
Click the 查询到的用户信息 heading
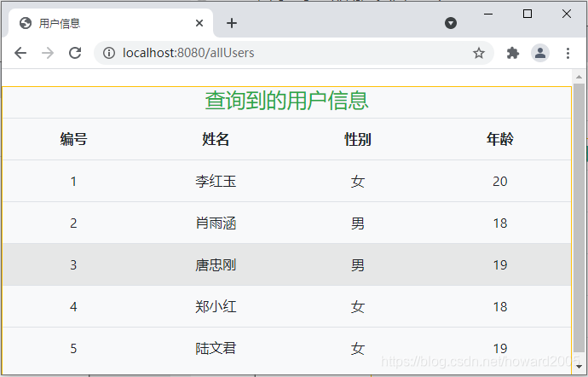287,101
